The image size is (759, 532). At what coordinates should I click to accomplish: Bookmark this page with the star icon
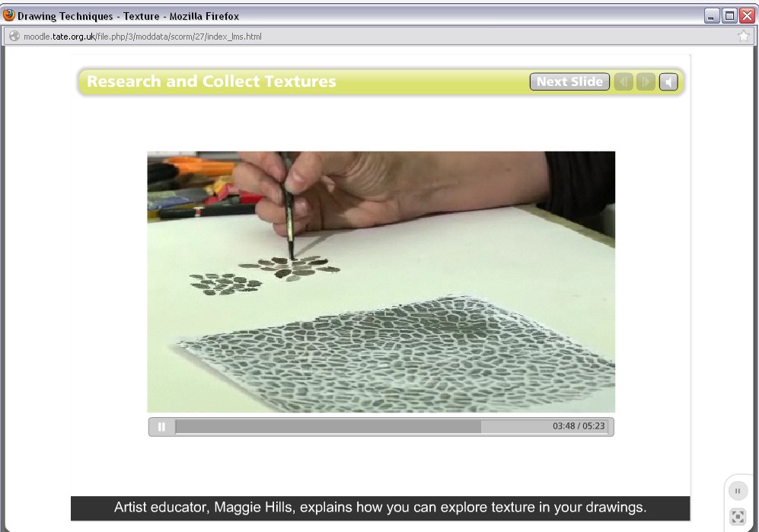coord(744,36)
